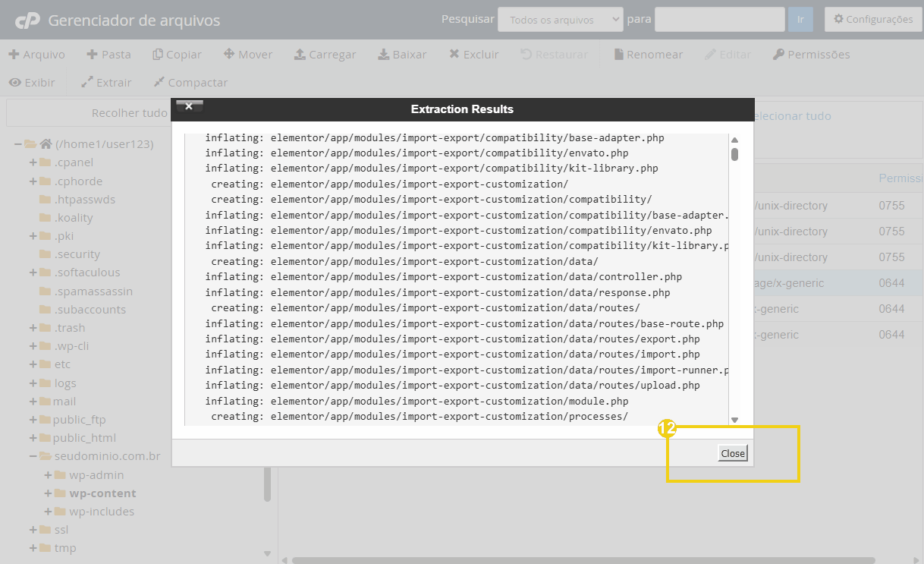The height and width of the screenshot is (564, 924).
Task: Expand the public_html folder
Action: click(33, 438)
